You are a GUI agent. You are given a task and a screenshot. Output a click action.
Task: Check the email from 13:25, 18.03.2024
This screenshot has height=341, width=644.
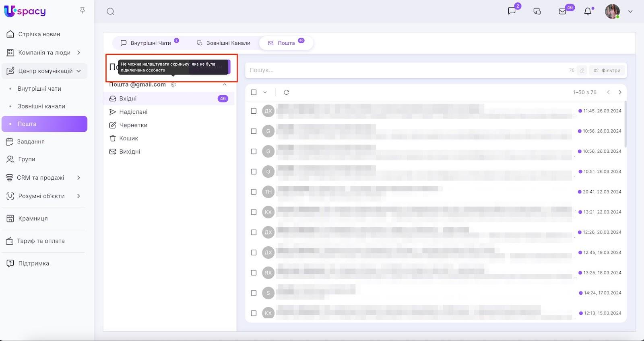pyautogui.click(x=254, y=272)
